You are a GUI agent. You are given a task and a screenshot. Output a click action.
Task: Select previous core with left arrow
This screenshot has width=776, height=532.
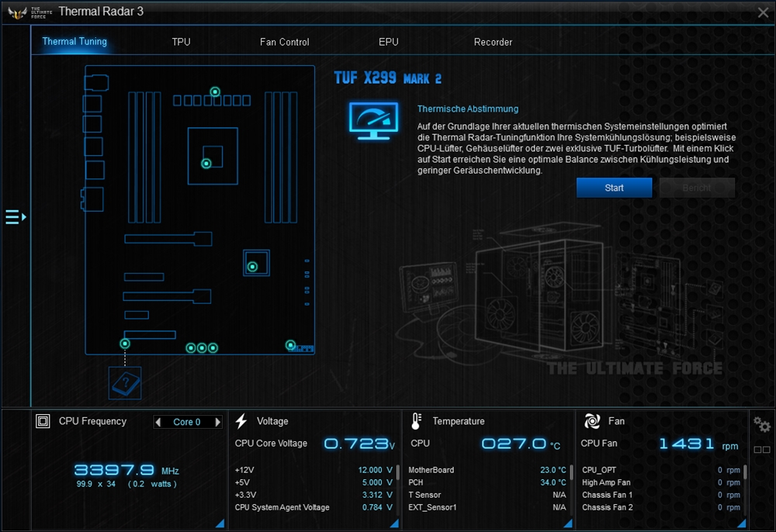point(158,422)
